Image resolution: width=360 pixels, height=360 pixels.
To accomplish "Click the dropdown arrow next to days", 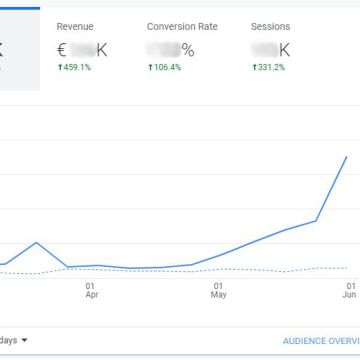I will [x=24, y=340].
